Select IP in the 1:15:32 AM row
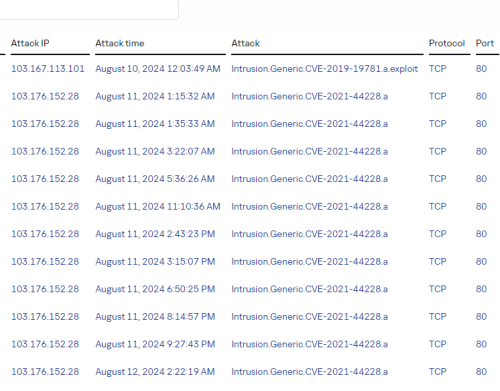The height and width of the screenshot is (391, 500). pyautogui.click(x=45, y=96)
